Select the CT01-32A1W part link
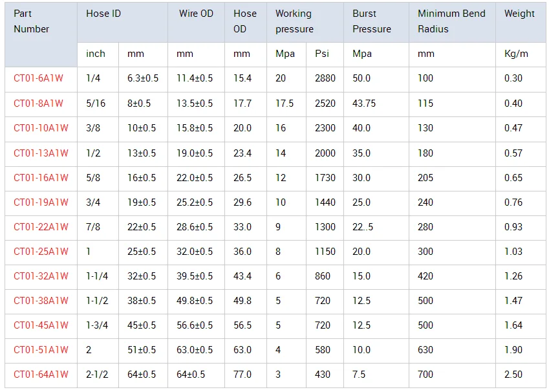This screenshot has width=549, height=392. pos(41,276)
